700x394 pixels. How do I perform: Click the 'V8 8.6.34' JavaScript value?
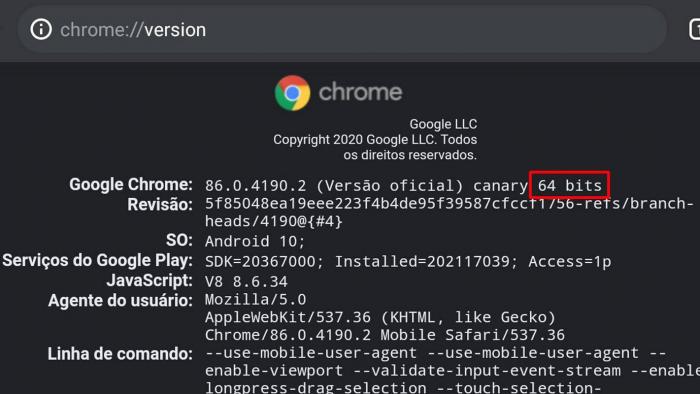pyautogui.click(x=246, y=282)
